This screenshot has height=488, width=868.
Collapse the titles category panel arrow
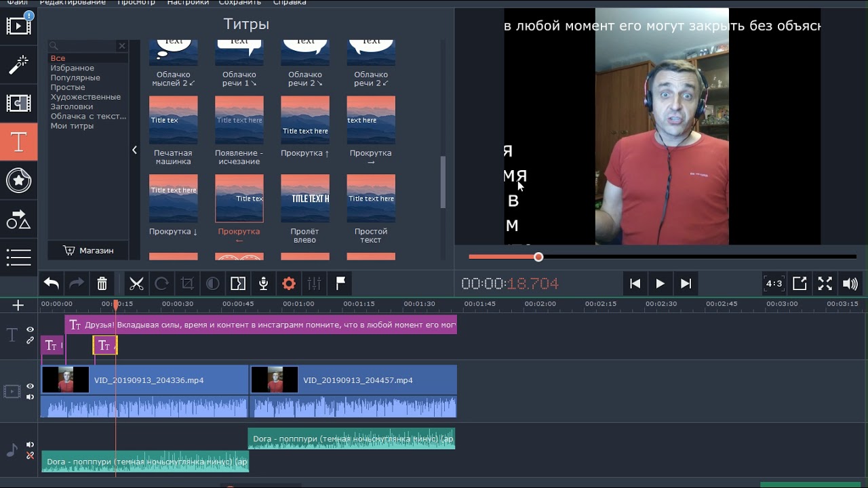click(x=134, y=150)
